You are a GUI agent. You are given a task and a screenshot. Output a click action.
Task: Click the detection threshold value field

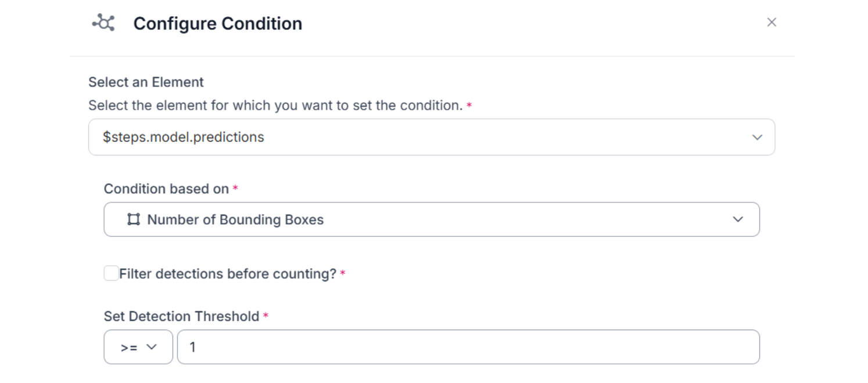click(468, 347)
